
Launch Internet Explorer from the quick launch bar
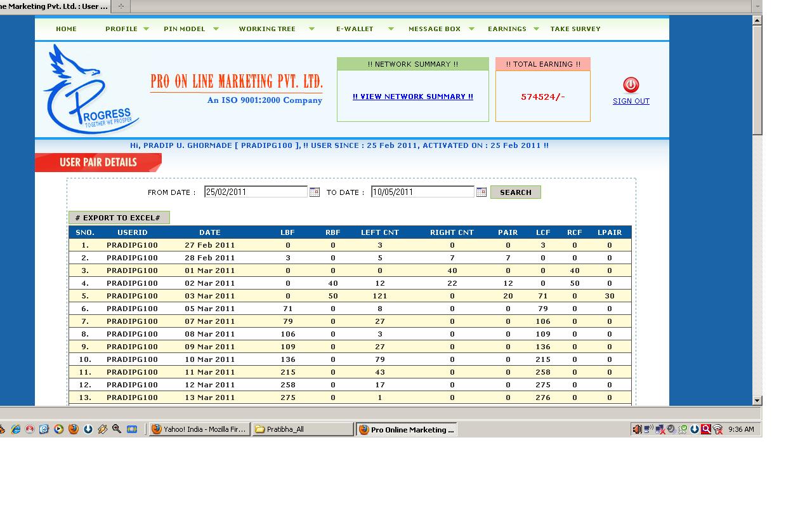(15, 429)
